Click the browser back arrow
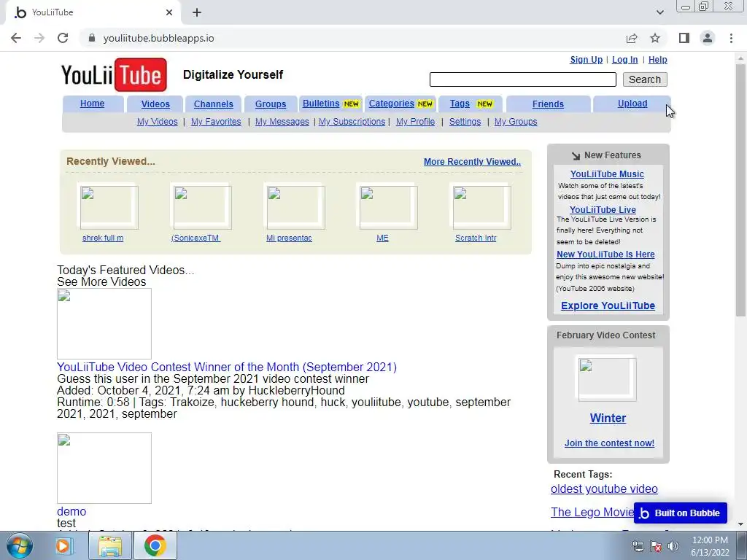 (16, 38)
